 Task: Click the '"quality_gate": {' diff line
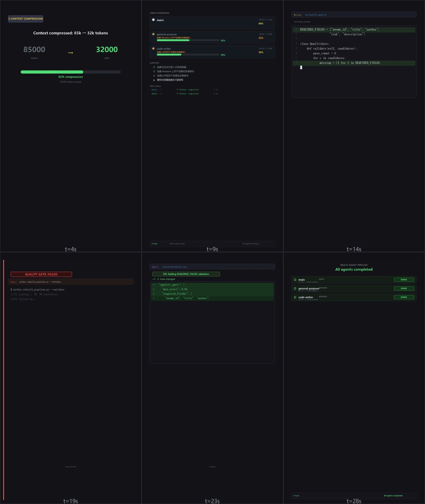tap(212, 285)
